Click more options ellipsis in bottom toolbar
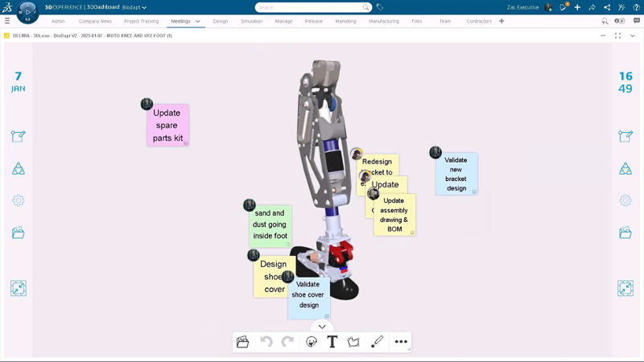Screen dimensions: 644x362 (x=401, y=342)
